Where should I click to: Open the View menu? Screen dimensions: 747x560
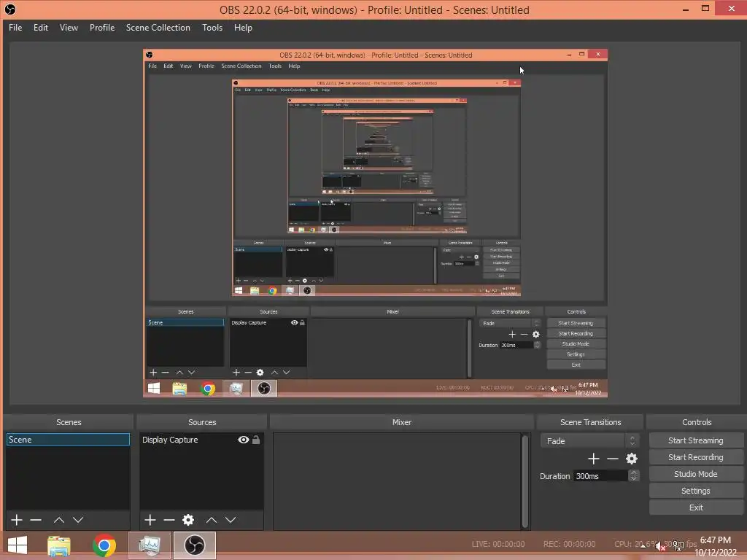[69, 28]
